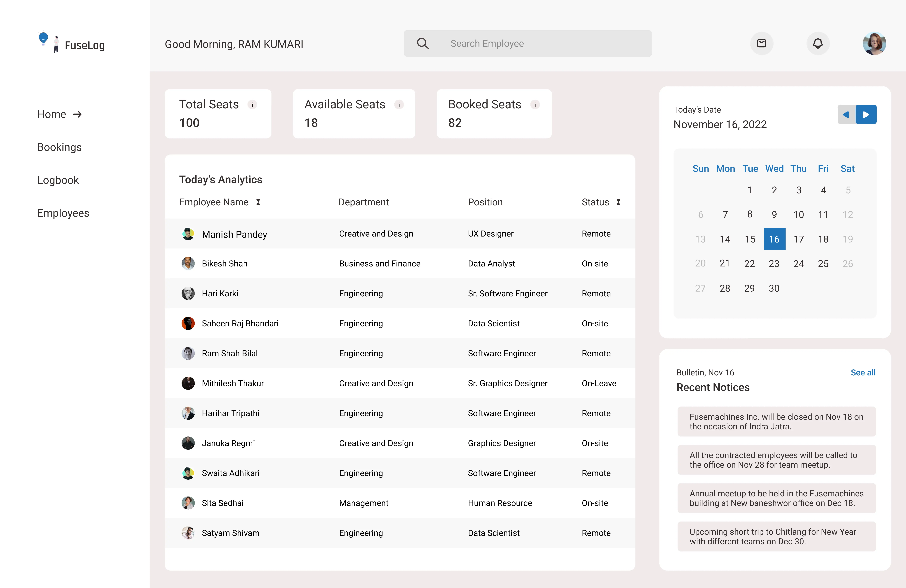Click See all notices link
The height and width of the screenshot is (588, 906).
[863, 373]
